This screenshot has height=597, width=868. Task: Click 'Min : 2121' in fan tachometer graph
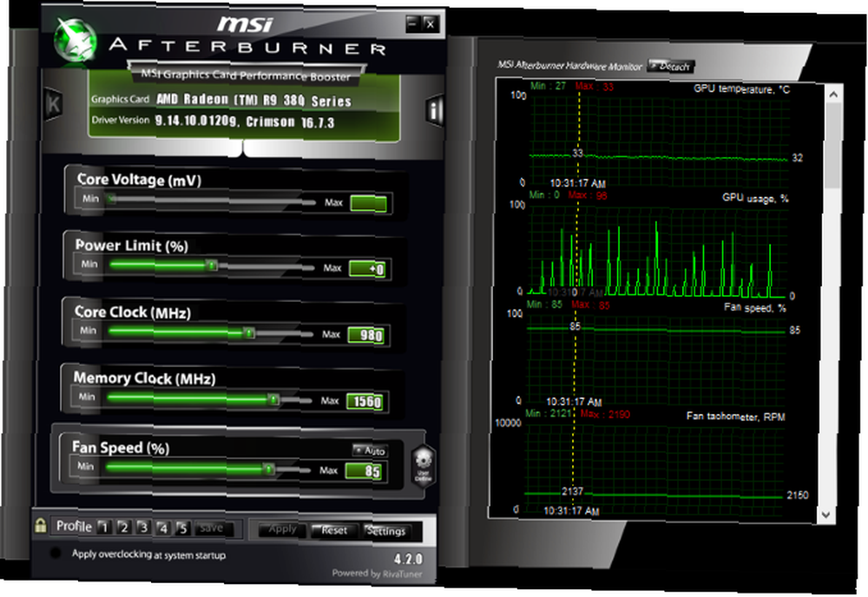click(548, 413)
